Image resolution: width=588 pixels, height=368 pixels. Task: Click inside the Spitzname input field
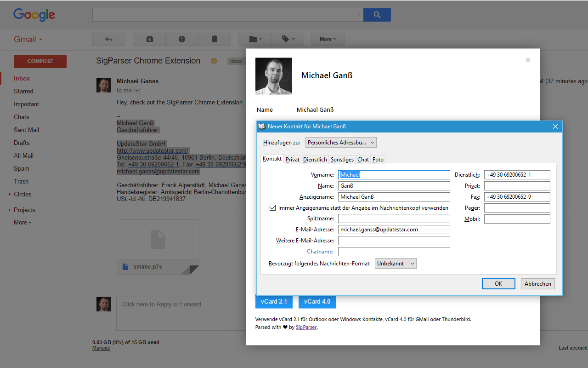click(x=394, y=218)
